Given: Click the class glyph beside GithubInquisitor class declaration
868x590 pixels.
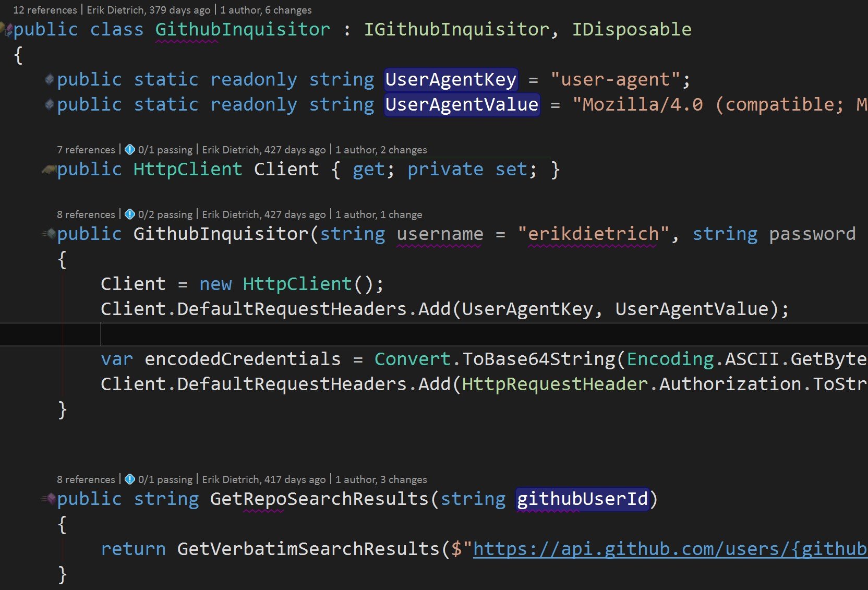Looking at the screenshot, I should [7, 29].
